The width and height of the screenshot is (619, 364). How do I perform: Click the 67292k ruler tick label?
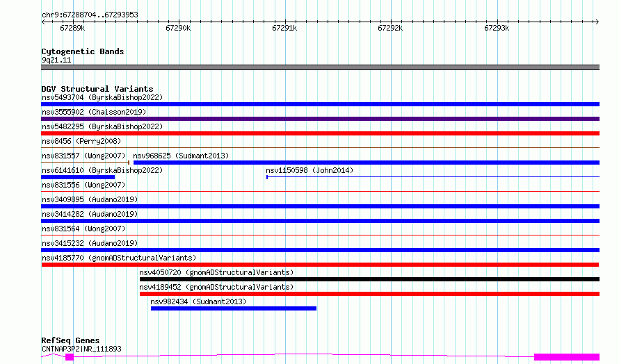pyautogui.click(x=390, y=28)
